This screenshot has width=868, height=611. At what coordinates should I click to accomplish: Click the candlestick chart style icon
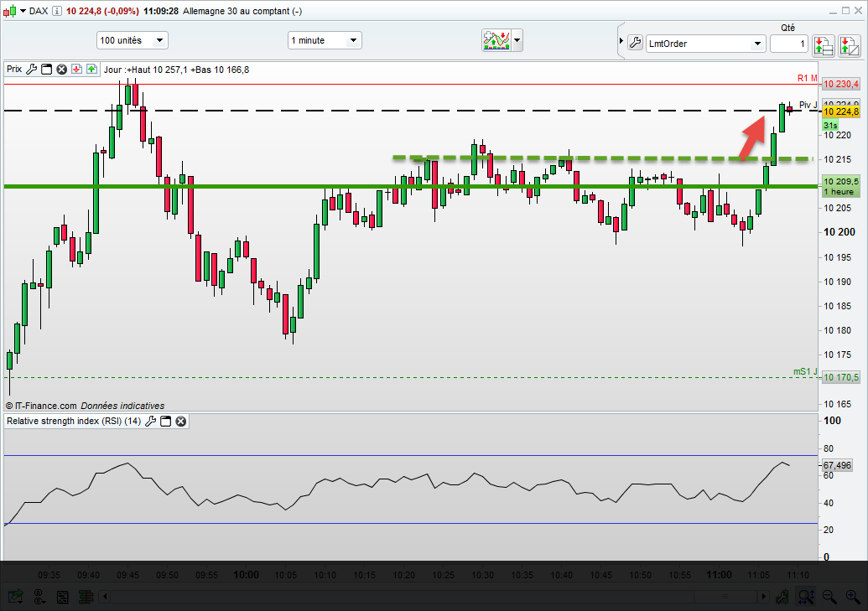[x=9, y=11]
